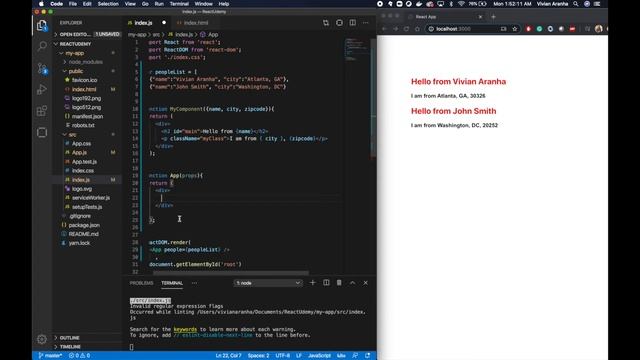Open the editor More Actions ellipsis

(366, 23)
